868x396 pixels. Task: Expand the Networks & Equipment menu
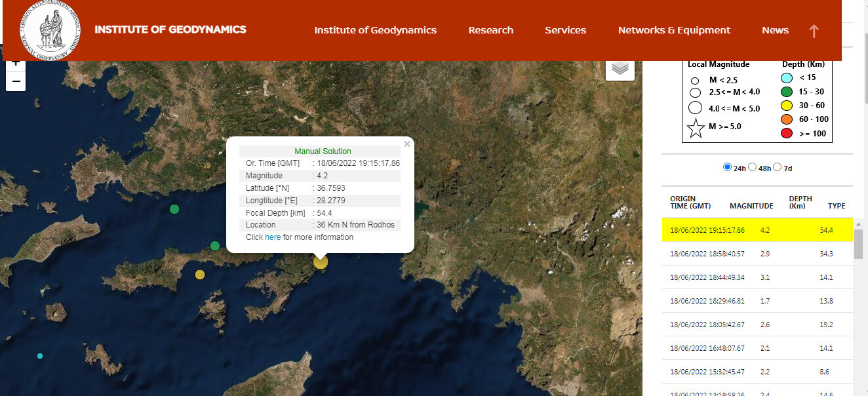coord(674,30)
